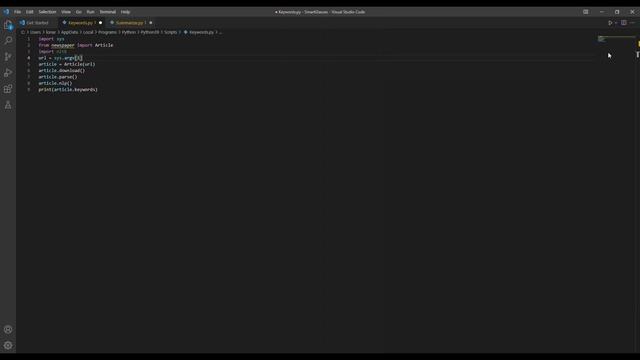This screenshot has width=640, height=360.
Task: Select AppData in the breadcrumb path
Action: click(69, 32)
